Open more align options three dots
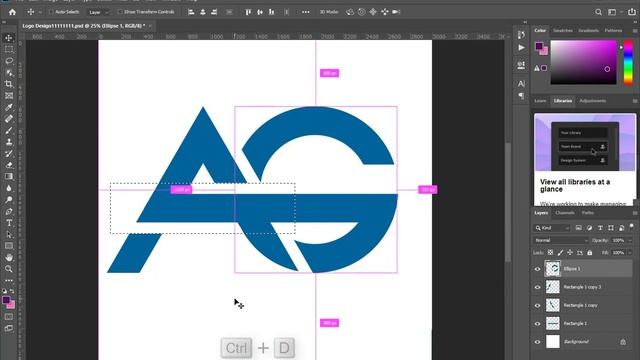Viewport: 640px width, 360px height. [305, 12]
